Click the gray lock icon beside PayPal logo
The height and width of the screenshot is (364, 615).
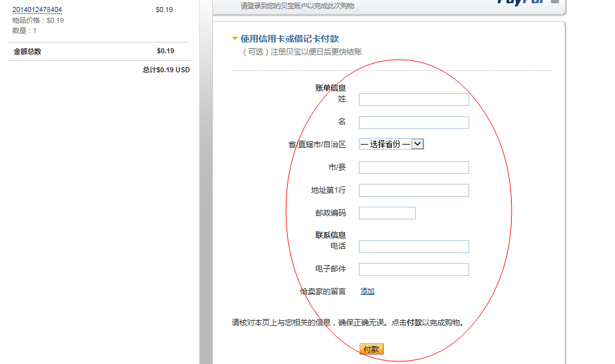[555, 2]
